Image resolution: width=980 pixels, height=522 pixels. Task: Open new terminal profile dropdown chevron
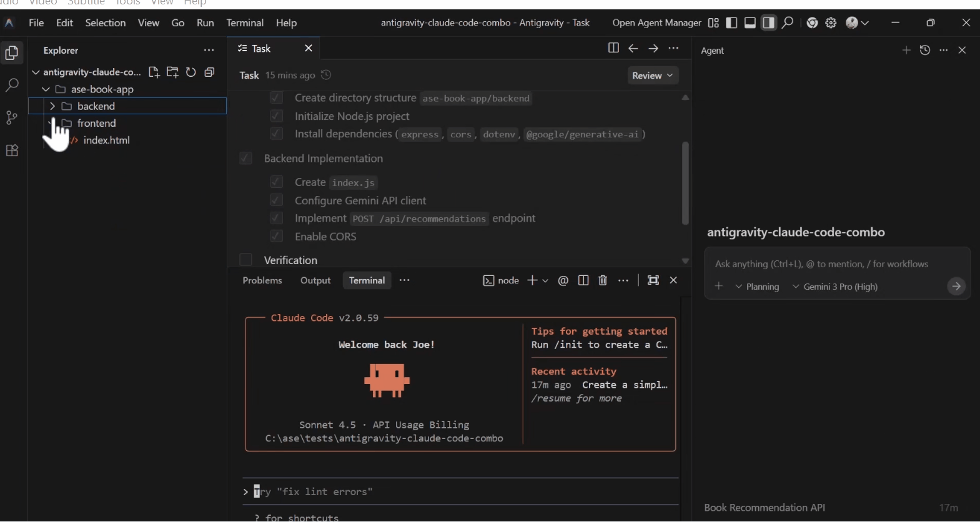[x=545, y=280]
